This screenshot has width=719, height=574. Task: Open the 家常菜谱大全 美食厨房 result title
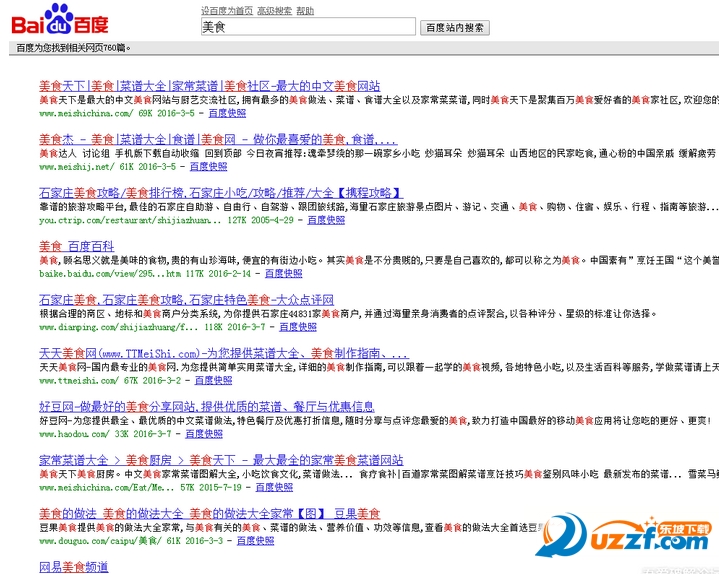coord(221,460)
